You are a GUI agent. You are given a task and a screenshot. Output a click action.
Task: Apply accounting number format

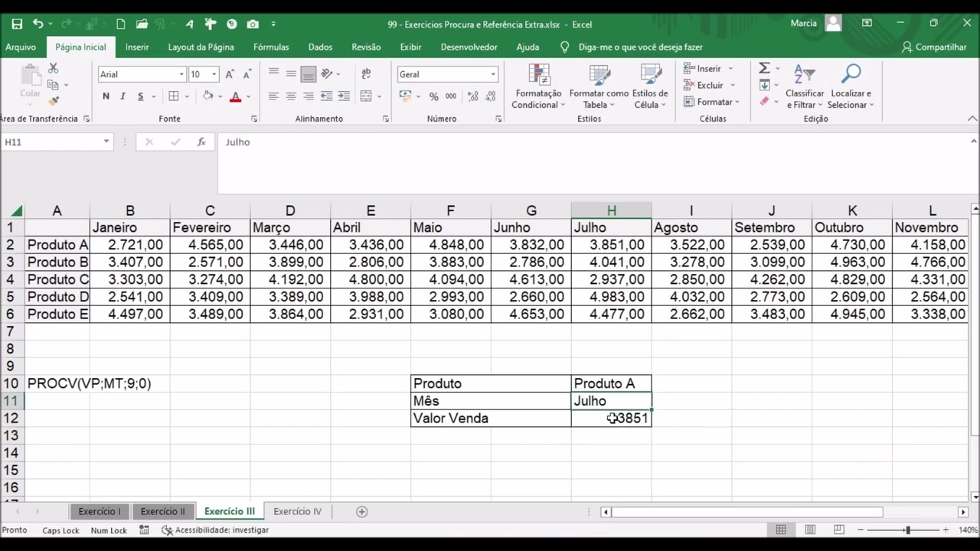(405, 96)
